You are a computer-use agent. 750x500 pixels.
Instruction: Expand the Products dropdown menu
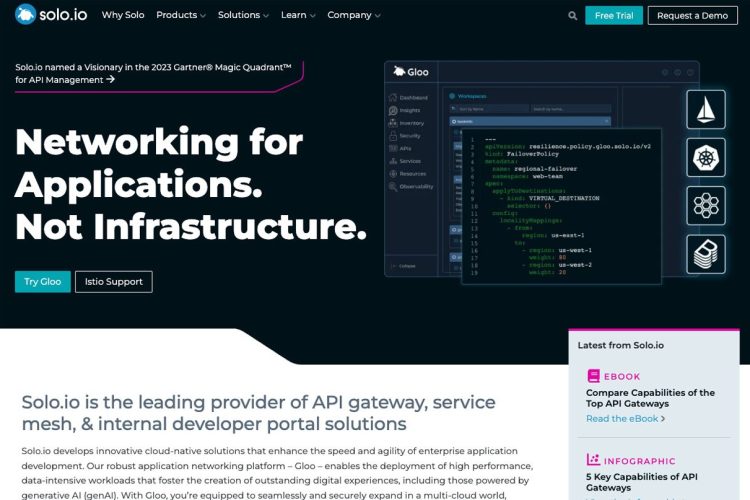(181, 15)
